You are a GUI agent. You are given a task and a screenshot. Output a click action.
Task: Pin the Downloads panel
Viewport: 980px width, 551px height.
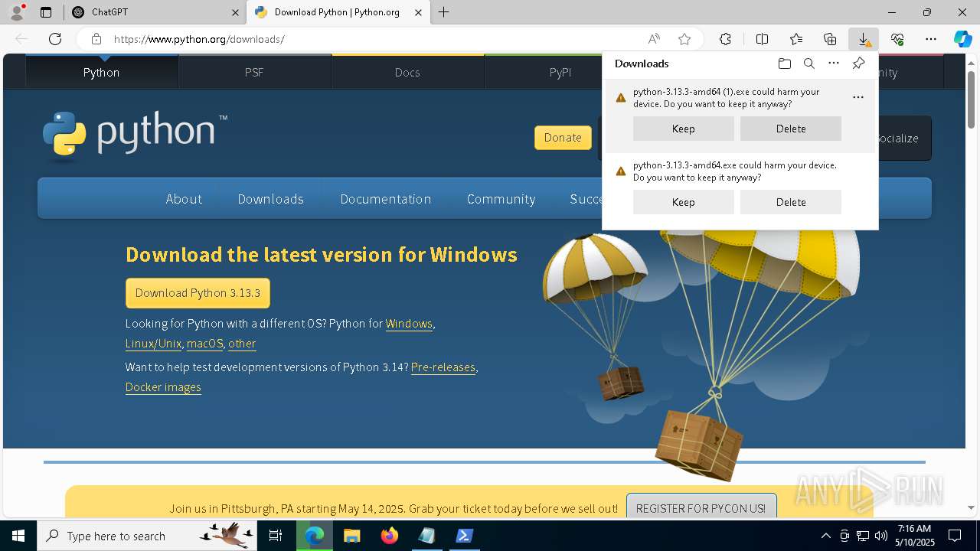pyautogui.click(x=858, y=64)
